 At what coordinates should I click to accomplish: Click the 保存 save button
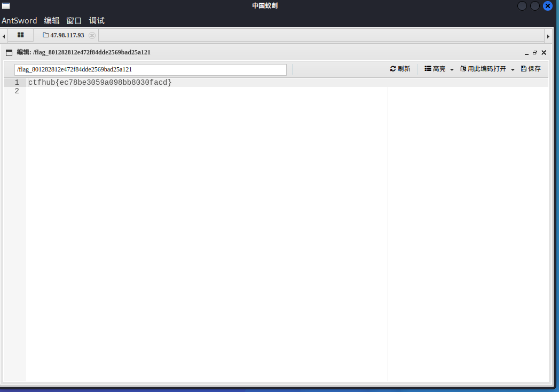(531, 69)
